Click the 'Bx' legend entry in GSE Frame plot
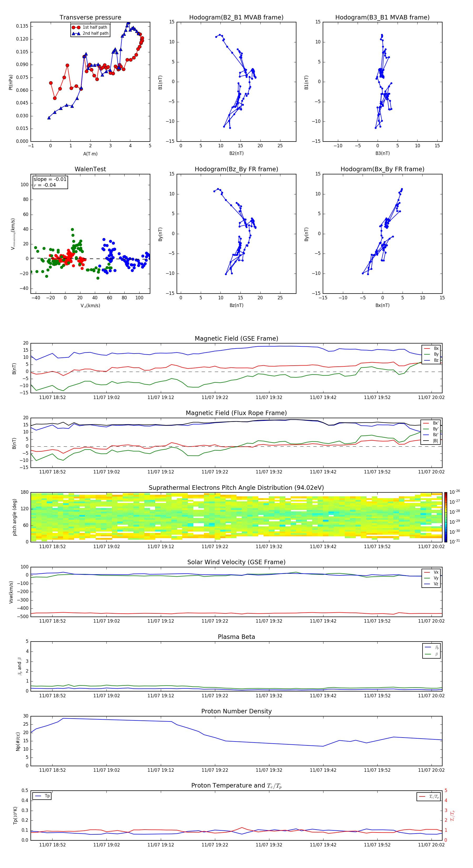Screen dimensions: 473x868 coord(431,349)
